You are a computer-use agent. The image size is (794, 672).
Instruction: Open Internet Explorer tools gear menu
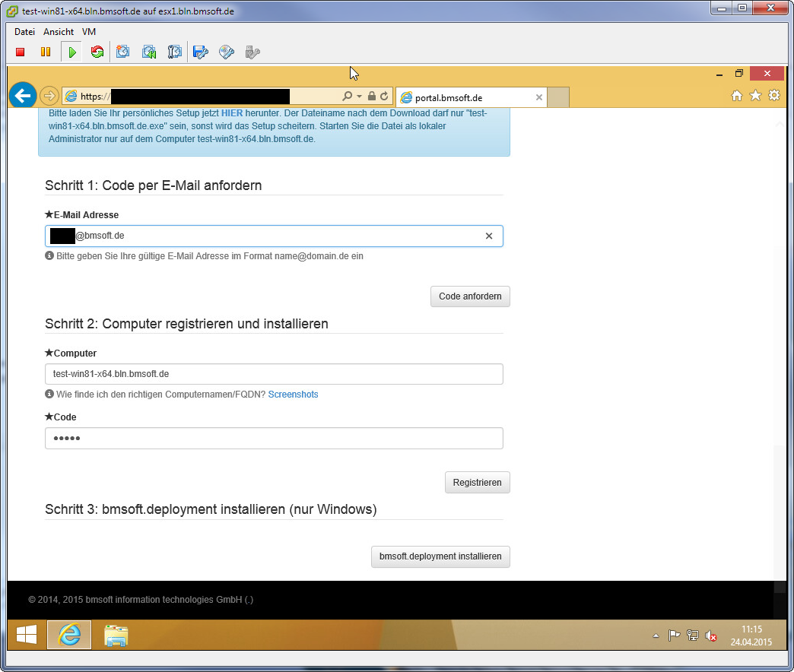coord(774,96)
